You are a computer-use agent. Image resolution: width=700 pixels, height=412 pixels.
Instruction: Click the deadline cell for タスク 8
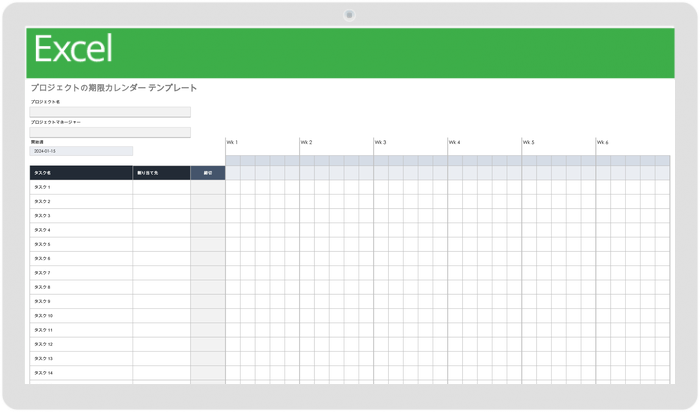208,287
